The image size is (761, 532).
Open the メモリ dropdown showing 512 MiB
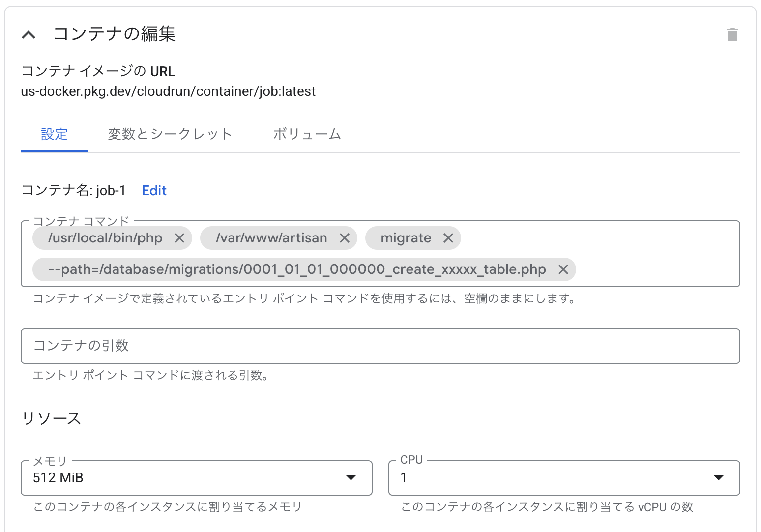pyautogui.click(x=196, y=478)
